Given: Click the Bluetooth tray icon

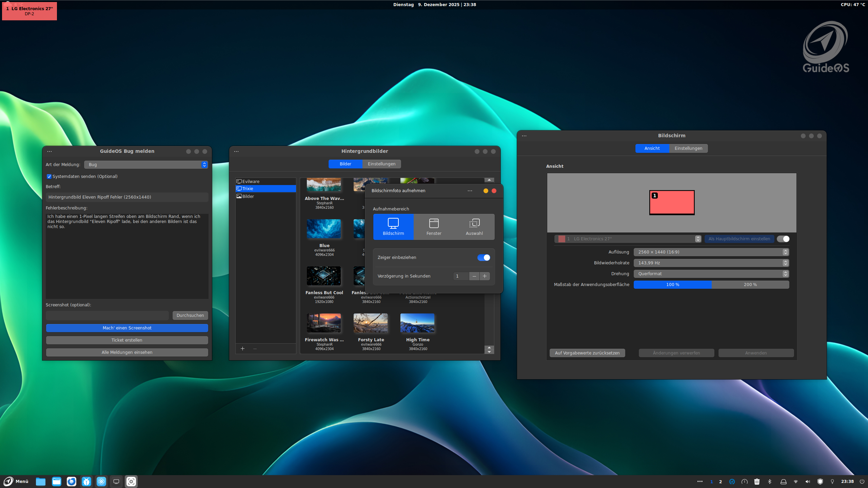Looking at the screenshot, I should pyautogui.click(x=770, y=482).
